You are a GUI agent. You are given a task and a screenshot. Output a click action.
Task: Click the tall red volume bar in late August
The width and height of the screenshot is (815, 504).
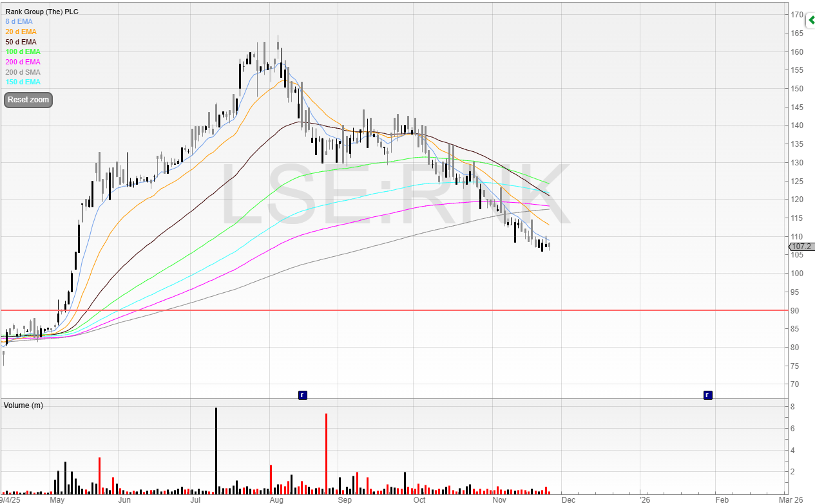(x=327, y=453)
